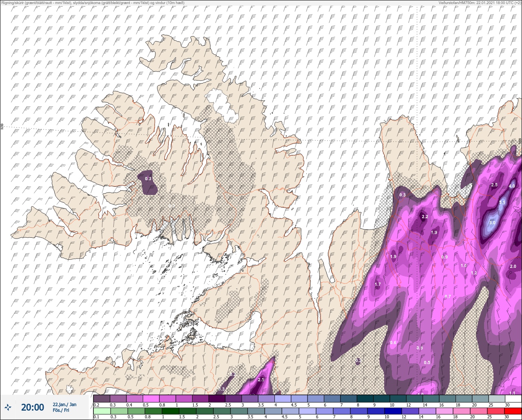
Task: Click the 20:00 forecast time display
Action: tap(32, 407)
